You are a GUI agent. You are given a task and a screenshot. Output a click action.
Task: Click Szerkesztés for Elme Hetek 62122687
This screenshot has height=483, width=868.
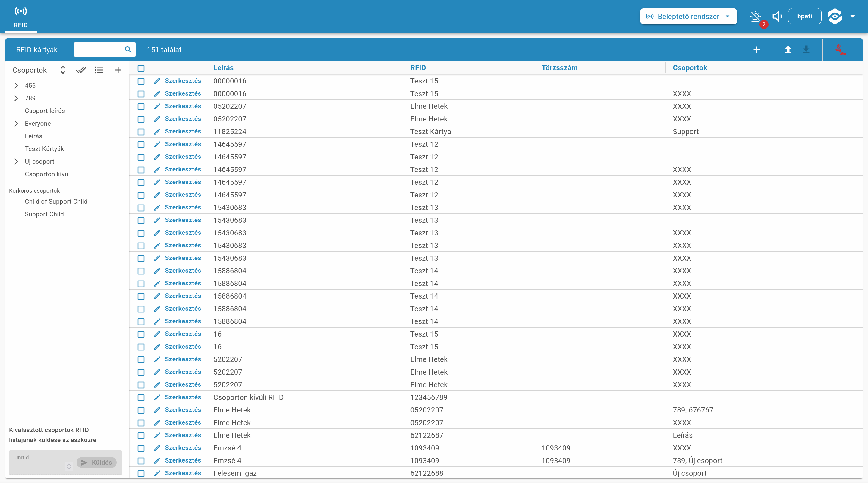[183, 435]
